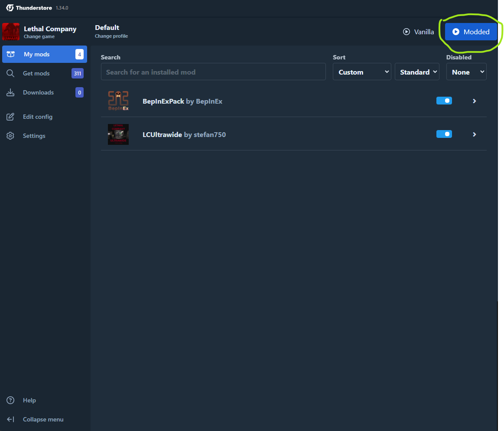The width and height of the screenshot is (504, 431).
Task: Click the Lethal Company game title
Action: (x=50, y=29)
